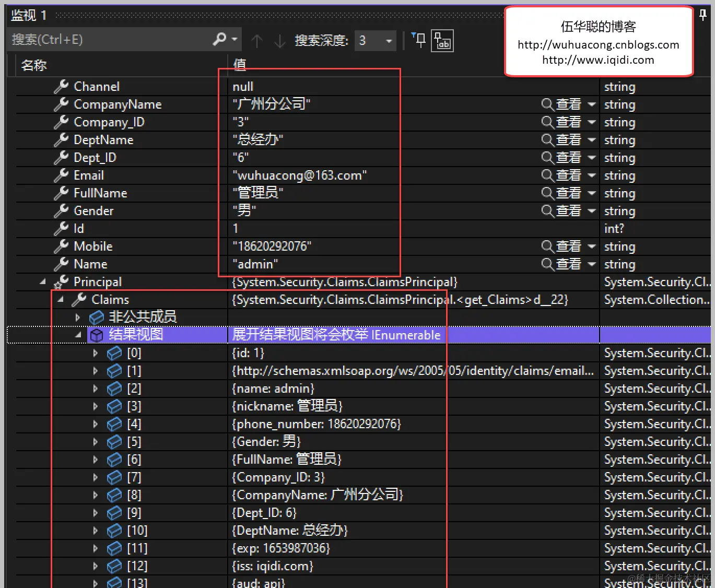Viewport: 715px width, 588px height.
Task: Select the int? type cell of Id
Action: pos(614,229)
